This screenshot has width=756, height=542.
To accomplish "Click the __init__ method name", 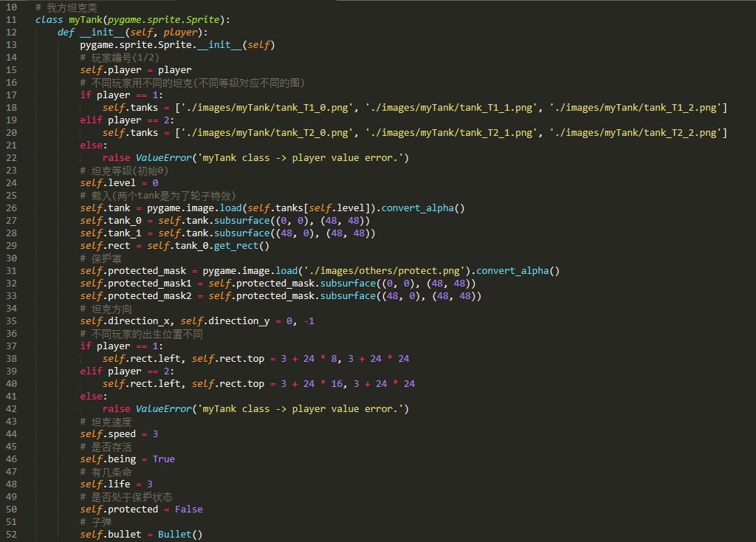I will 103,32.
